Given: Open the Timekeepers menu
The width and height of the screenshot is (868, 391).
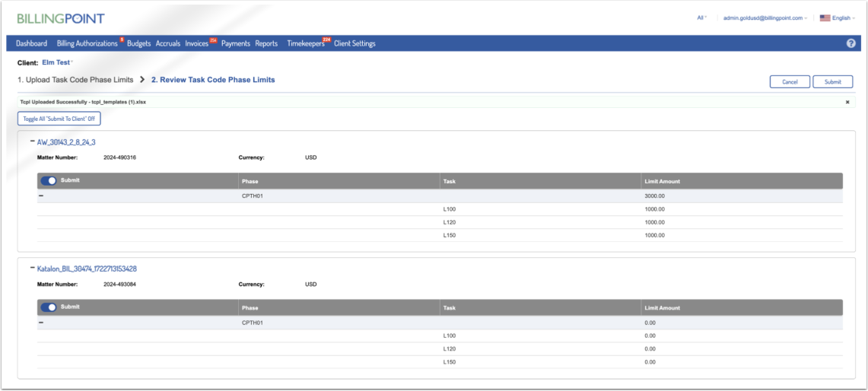Looking at the screenshot, I should (x=306, y=43).
